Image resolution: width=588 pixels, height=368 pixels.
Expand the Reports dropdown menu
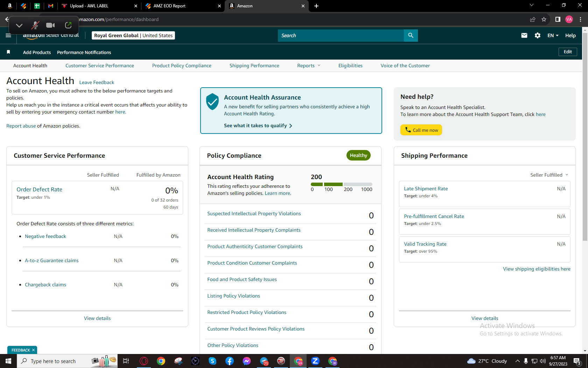pos(309,66)
